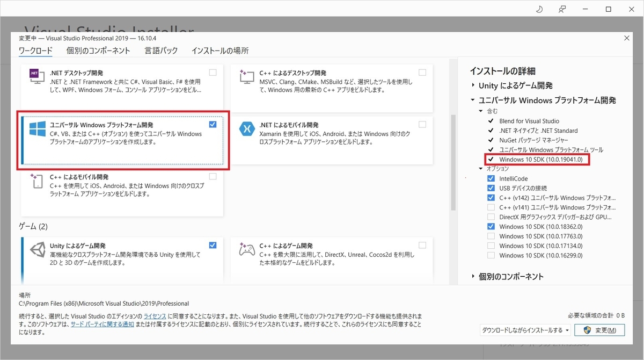Collapse the オプション optional components list
The image size is (644, 360).
tap(481, 169)
